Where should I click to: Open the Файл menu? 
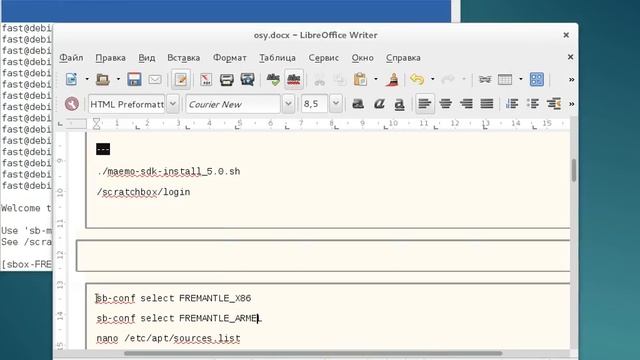[x=71, y=58]
